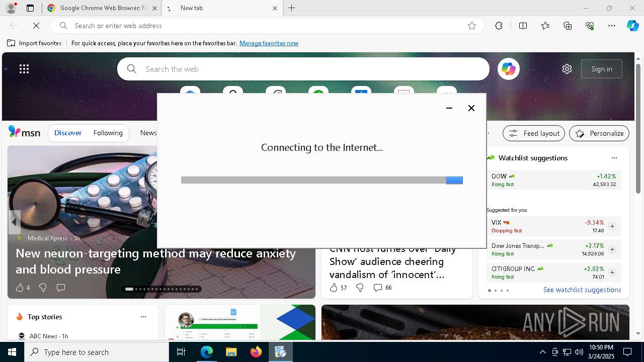
Task: Open volume control in system tray
Action: tap(579, 352)
